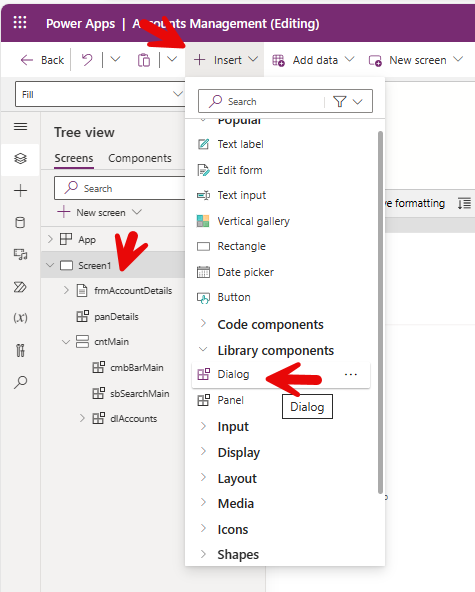The height and width of the screenshot is (592, 475).
Task: Collapse the Screen1 tree node
Action: click(50, 265)
